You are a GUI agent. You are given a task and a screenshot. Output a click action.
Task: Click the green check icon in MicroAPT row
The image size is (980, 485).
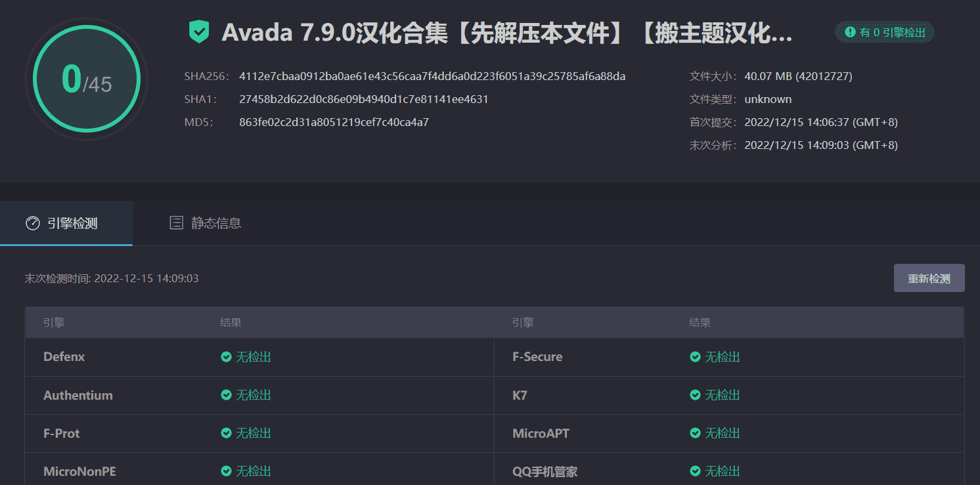(x=695, y=433)
